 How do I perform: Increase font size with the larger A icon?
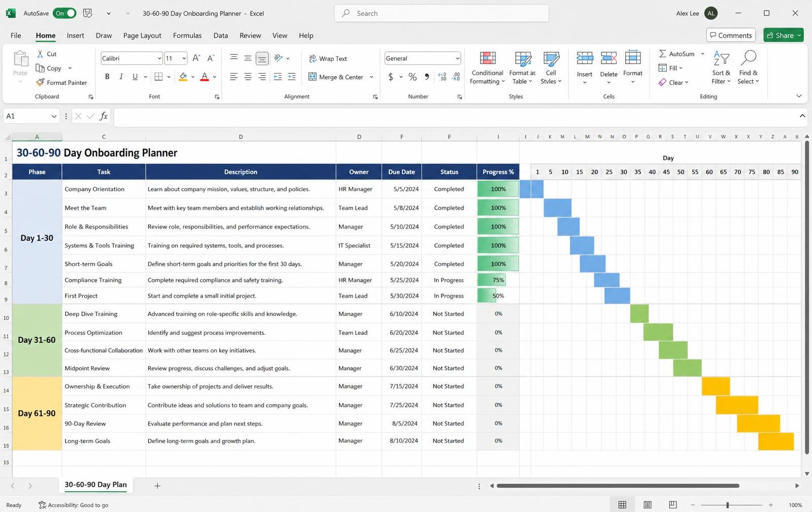(196, 58)
